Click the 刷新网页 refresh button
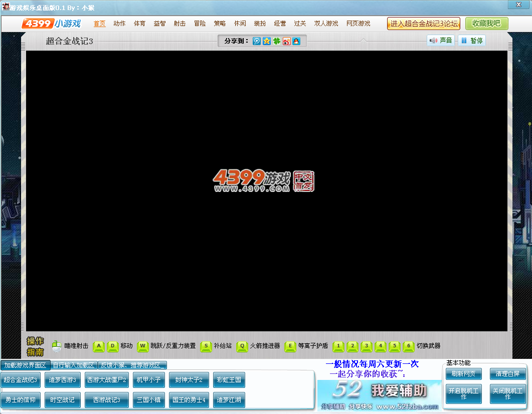 [x=463, y=373]
